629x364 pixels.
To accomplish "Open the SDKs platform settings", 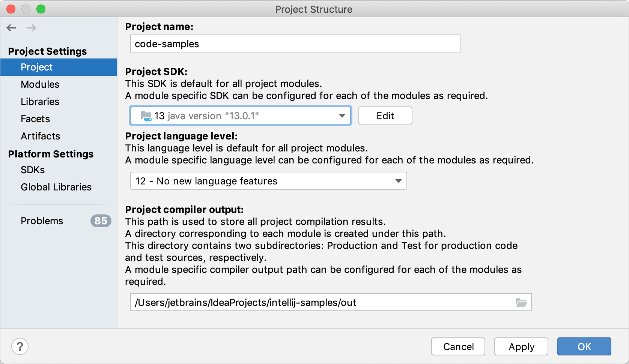I will (x=33, y=170).
